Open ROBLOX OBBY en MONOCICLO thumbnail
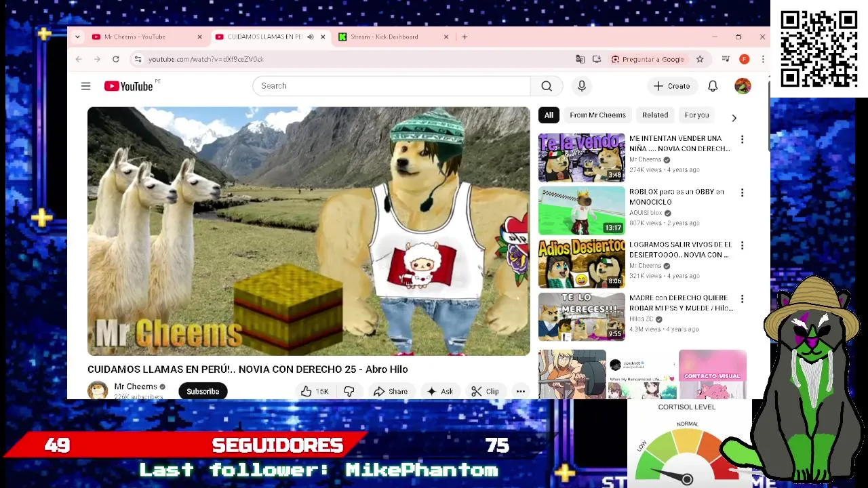Viewport: 868px width, 488px height. tap(582, 211)
